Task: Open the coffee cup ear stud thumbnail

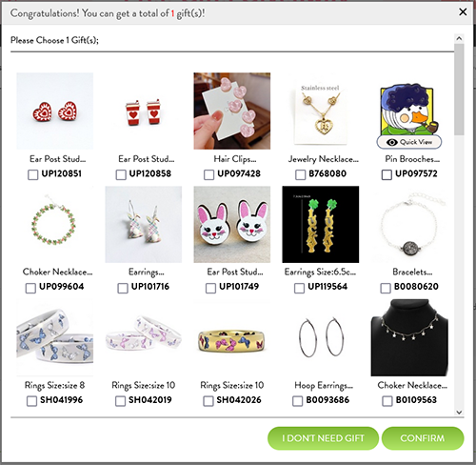Action: 144,111
